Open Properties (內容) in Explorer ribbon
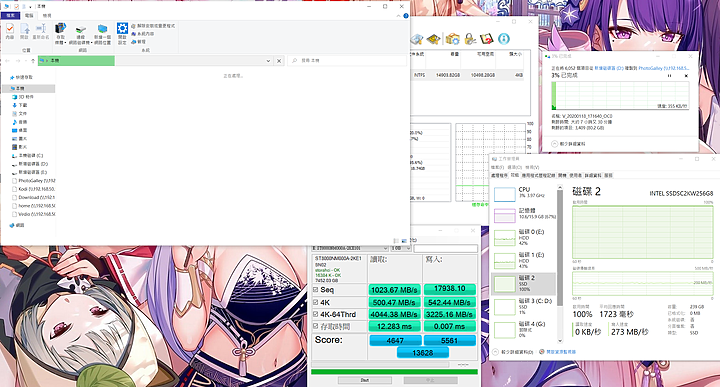Image resolution: width=720 pixels, height=387 pixels. [x=10, y=31]
